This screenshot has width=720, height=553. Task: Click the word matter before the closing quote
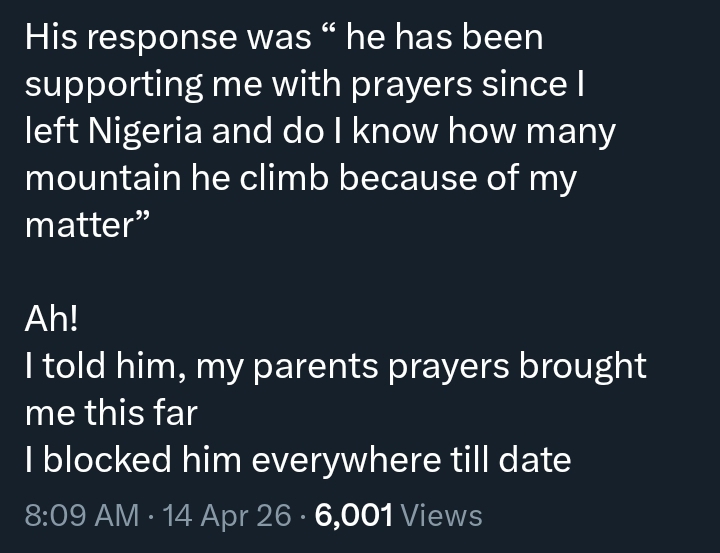[74, 225]
